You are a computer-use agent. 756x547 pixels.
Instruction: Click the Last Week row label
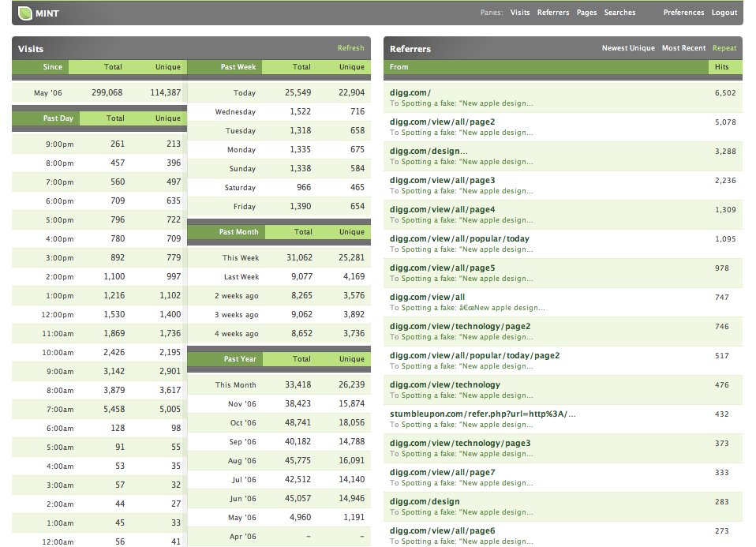241,277
